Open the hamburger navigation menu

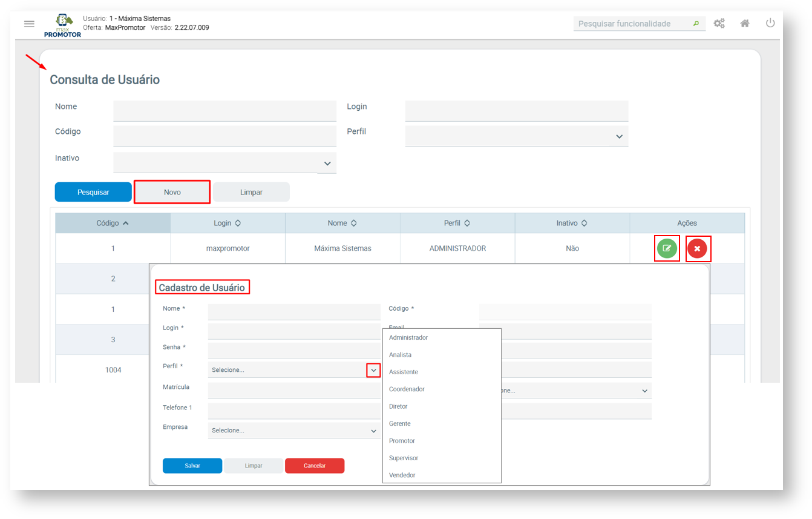click(x=29, y=24)
